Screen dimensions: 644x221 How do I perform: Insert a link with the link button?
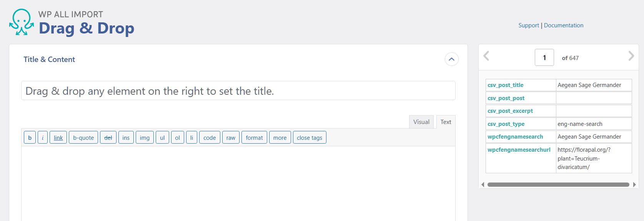click(58, 137)
